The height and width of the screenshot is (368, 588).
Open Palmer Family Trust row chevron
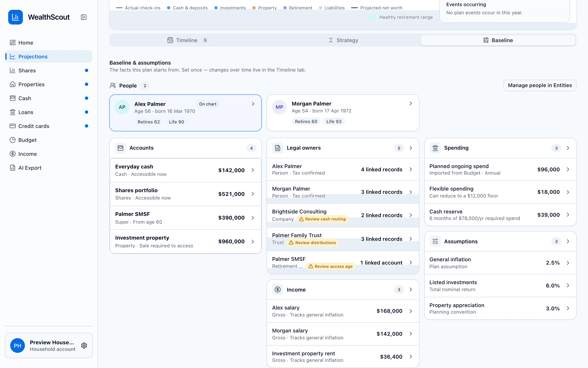[411, 239]
